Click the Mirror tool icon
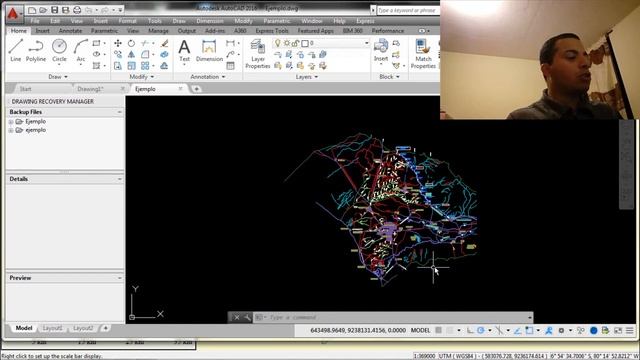This screenshot has height=360, width=640. [131, 54]
